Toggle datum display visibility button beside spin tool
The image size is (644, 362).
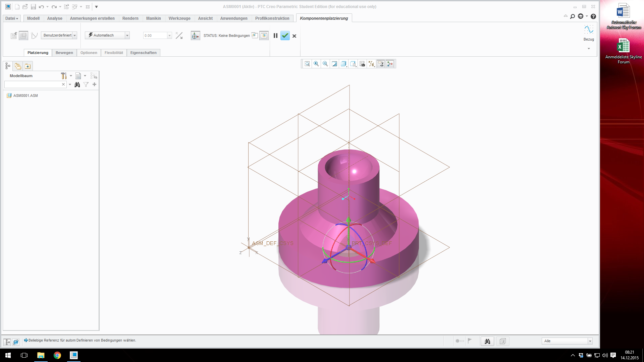click(x=381, y=64)
